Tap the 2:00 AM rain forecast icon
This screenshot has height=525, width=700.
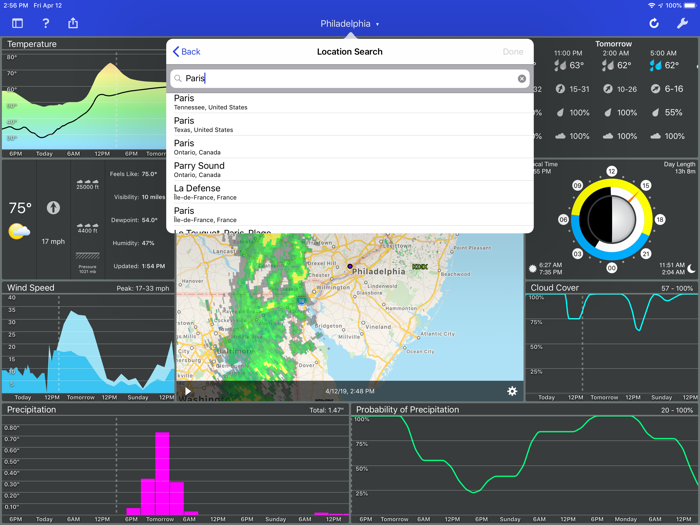point(608,66)
